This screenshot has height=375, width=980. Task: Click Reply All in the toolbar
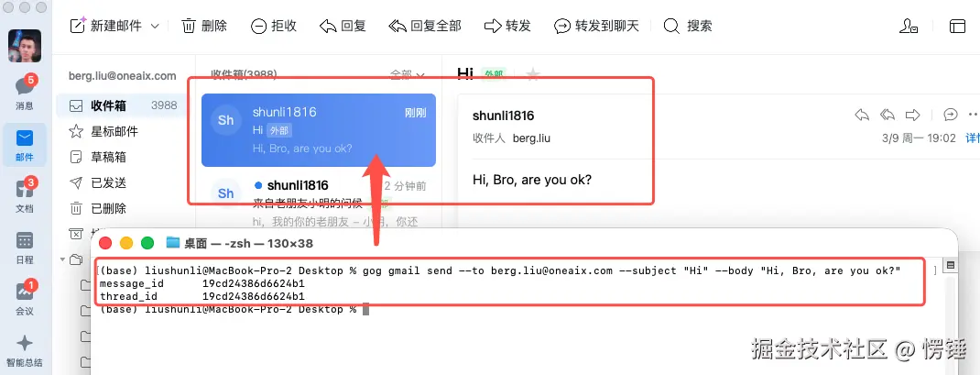424,26
